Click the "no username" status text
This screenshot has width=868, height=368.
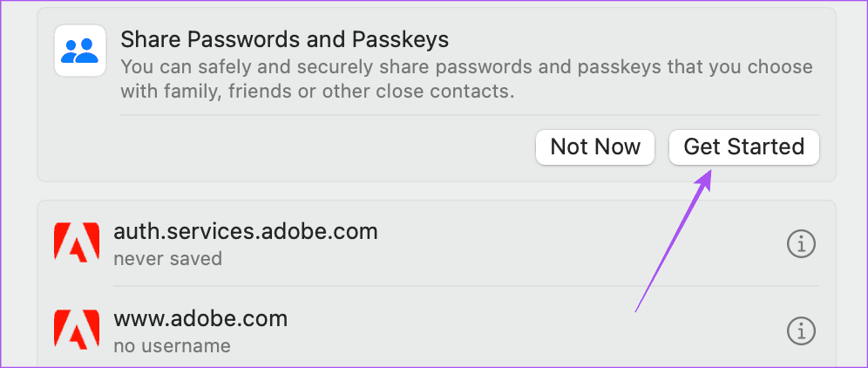172,346
